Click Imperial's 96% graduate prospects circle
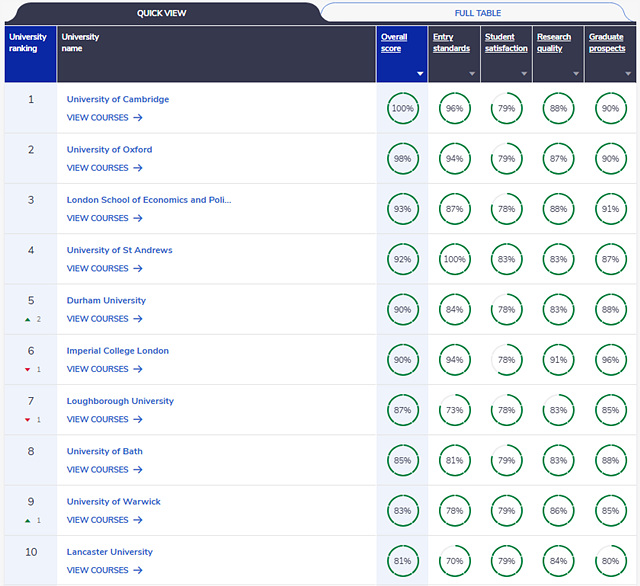 (610, 360)
